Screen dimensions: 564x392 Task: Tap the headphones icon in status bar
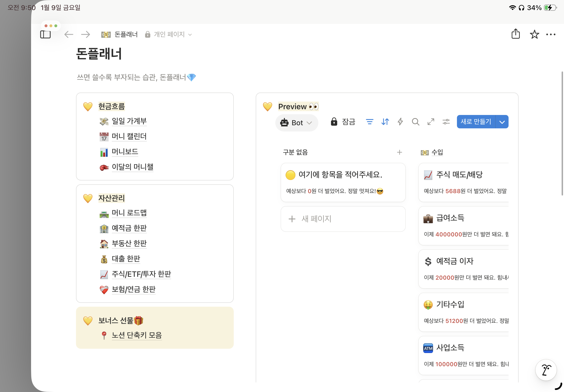click(521, 8)
